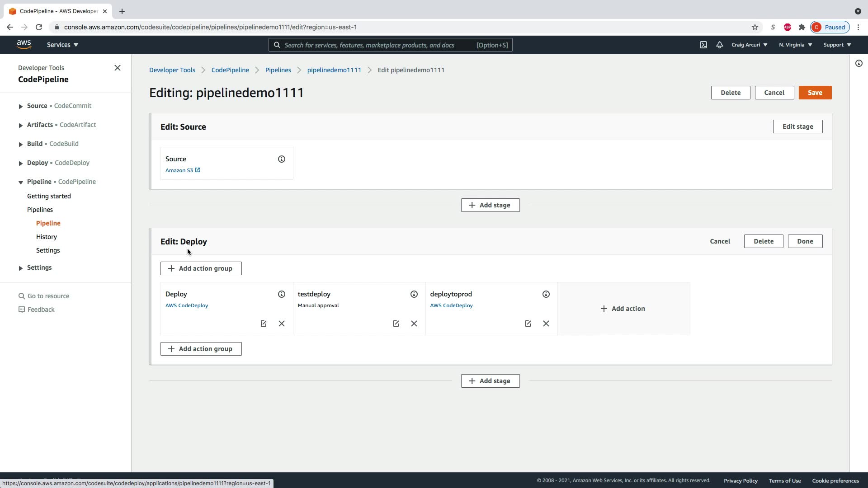Image resolution: width=868 pixels, height=488 pixels.
Task: Close the Developer Tools sidebar
Action: (117, 68)
